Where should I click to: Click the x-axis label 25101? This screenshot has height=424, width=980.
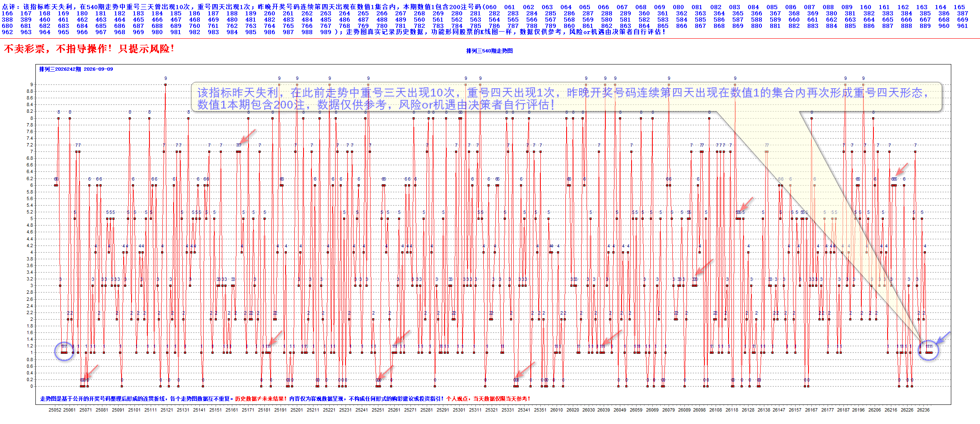tap(134, 410)
